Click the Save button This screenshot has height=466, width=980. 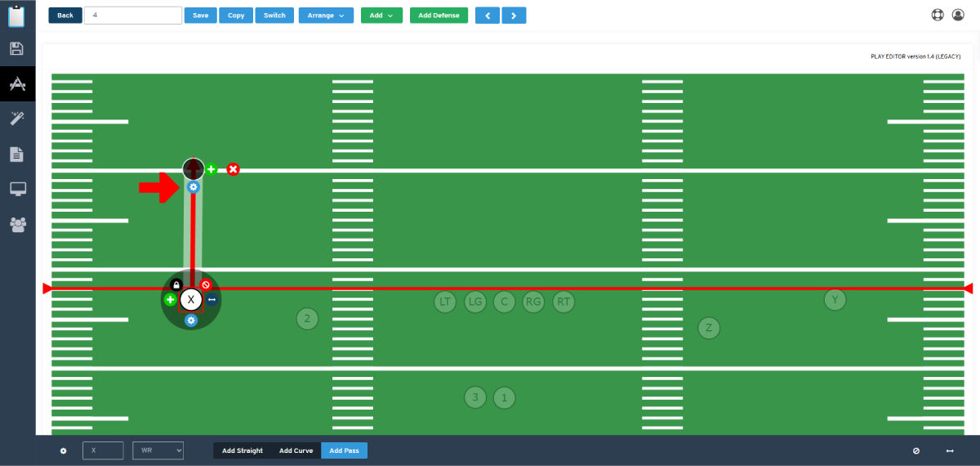(x=200, y=16)
